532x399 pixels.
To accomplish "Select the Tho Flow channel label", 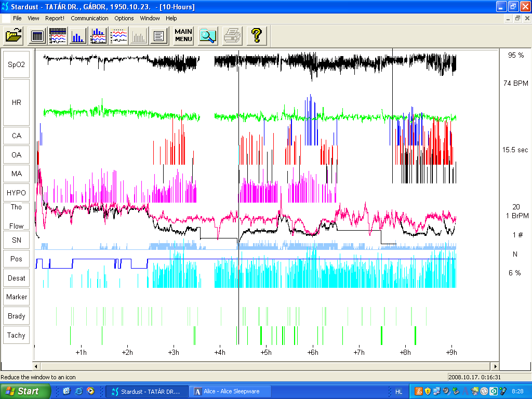I will 16,216.
